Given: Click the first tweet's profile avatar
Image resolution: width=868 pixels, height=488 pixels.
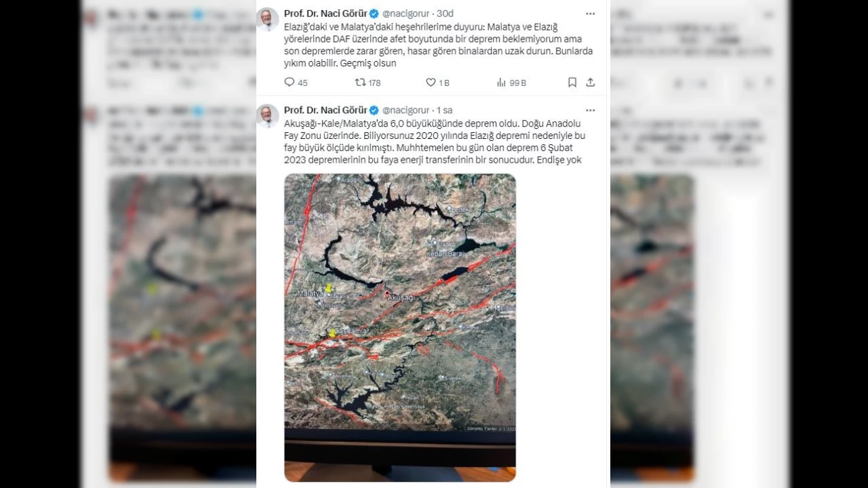Looking at the screenshot, I should pyautogui.click(x=268, y=20).
